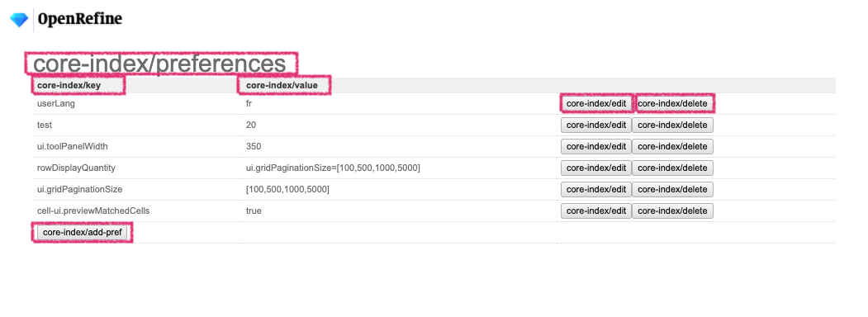Edit the ui.toolPanelWidth preference

(x=596, y=147)
